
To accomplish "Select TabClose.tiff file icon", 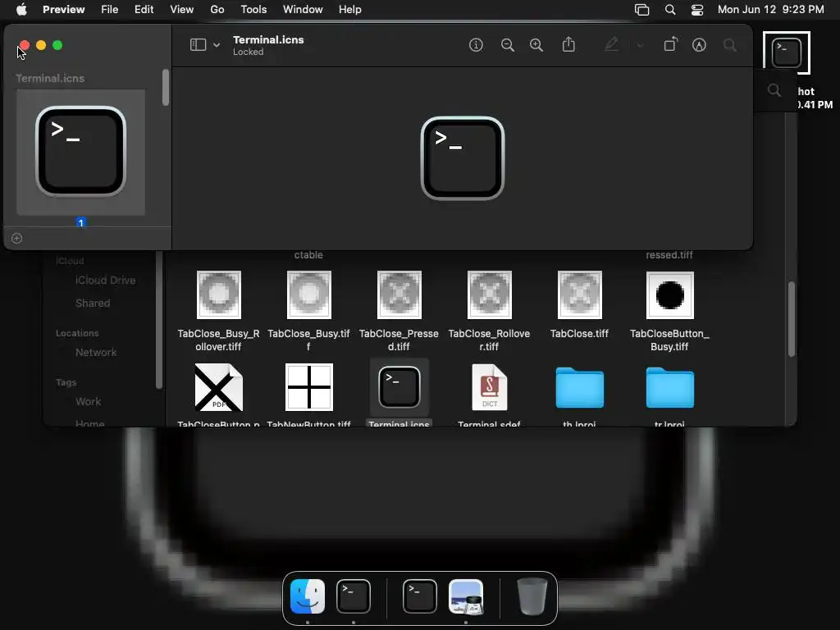I will 580,294.
